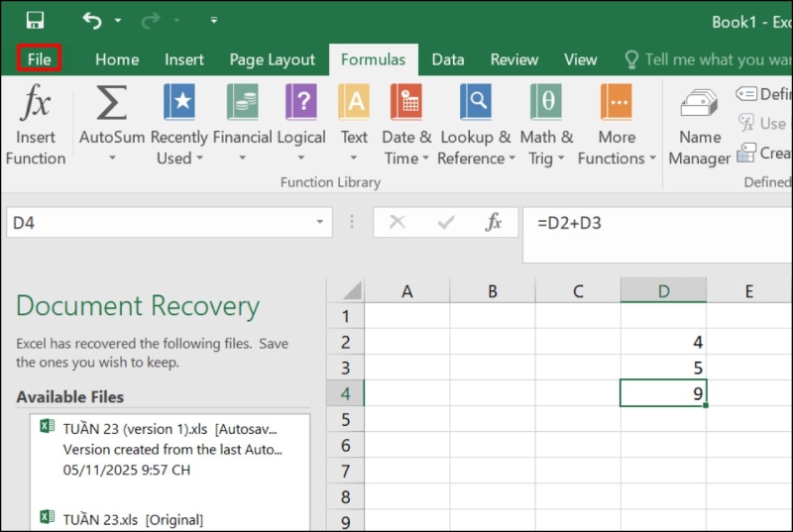Open the Undo history dropdown arrow
793x532 pixels.
(x=118, y=20)
